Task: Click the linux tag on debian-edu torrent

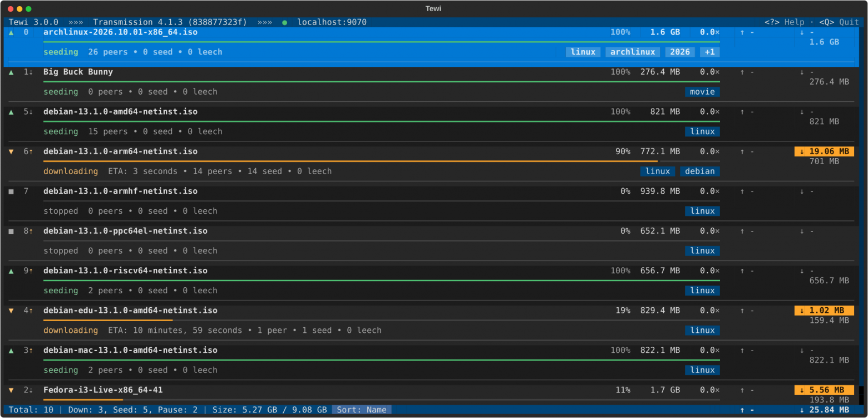Action: (x=702, y=331)
